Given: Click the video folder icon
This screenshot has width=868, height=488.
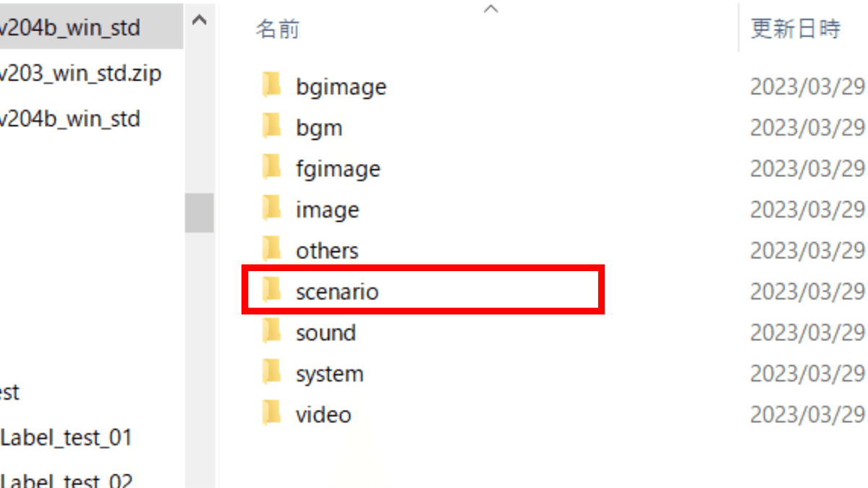Looking at the screenshot, I should pos(272,414).
